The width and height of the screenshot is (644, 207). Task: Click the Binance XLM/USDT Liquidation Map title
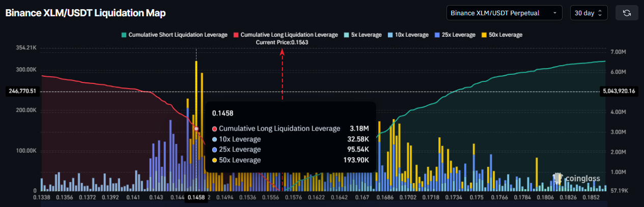pos(86,13)
